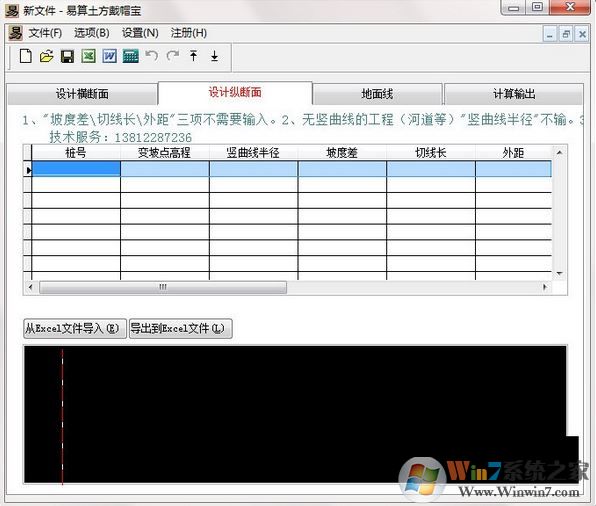Click the 从Excel文件导入 button
The height and width of the screenshot is (506, 596).
74,328
